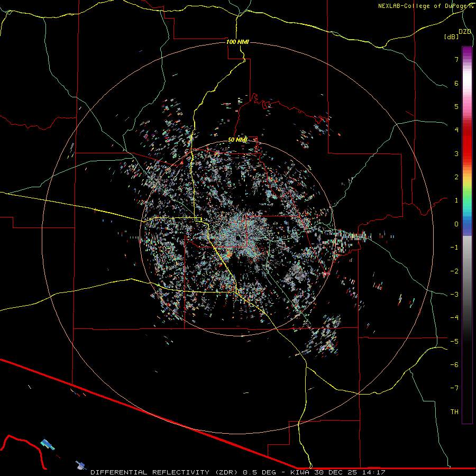Click the positive 3 tick on the color scale
476x476 pixels.
[x=456, y=153]
